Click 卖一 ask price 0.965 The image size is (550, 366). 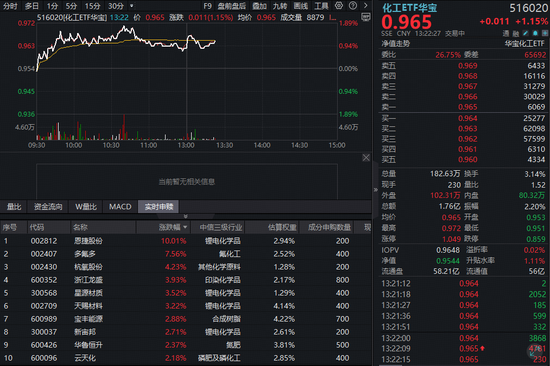[468, 107]
